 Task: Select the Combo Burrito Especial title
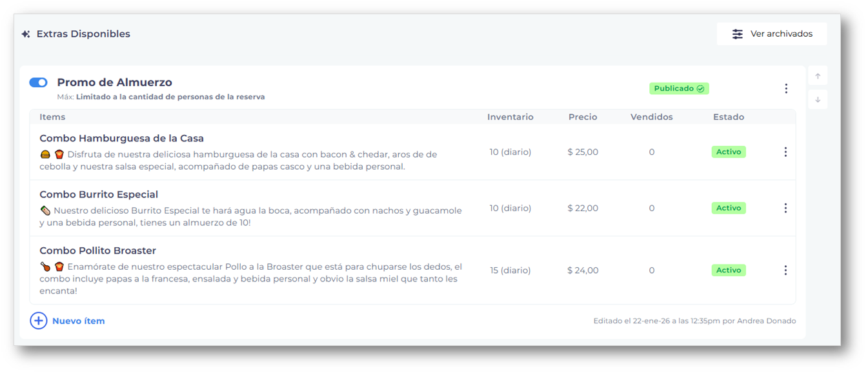[99, 194]
